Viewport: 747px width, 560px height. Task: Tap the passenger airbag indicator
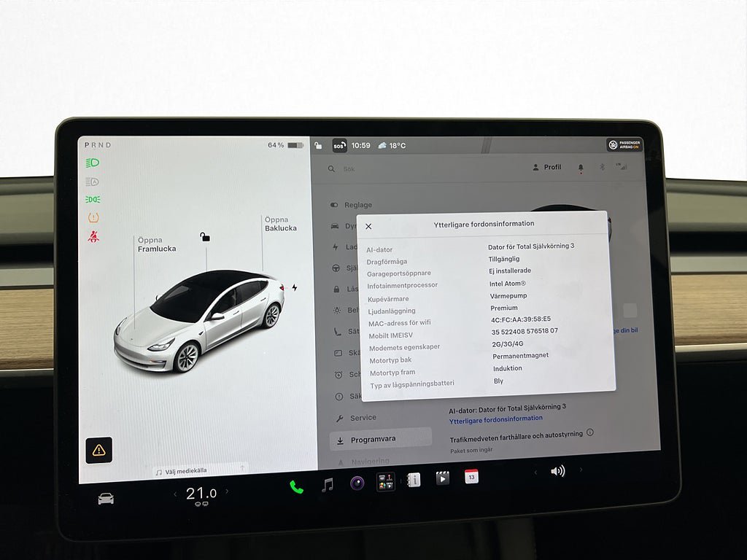[x=624, y=144]
